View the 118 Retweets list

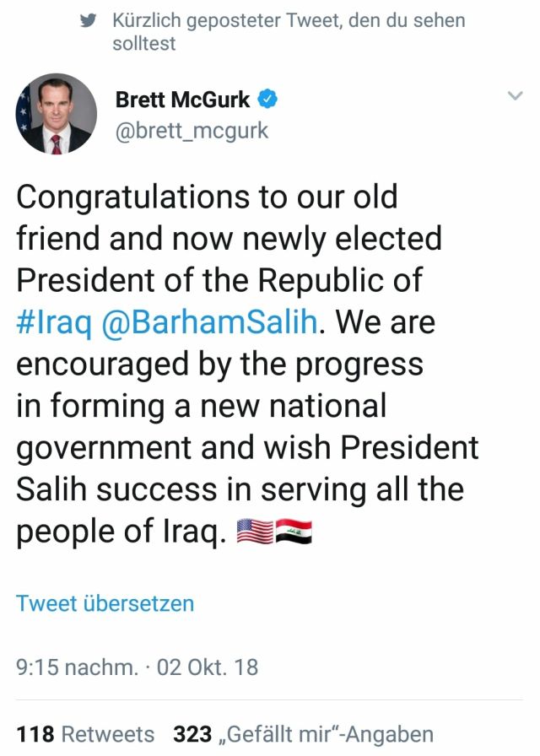point(85,735)
